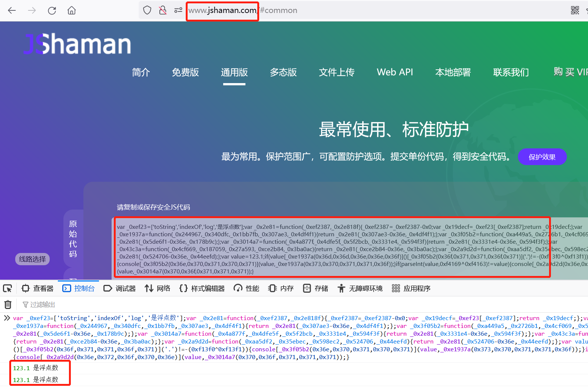Open the Web API menu item
This screenshot has height=388, width=588.
(395, 72)
